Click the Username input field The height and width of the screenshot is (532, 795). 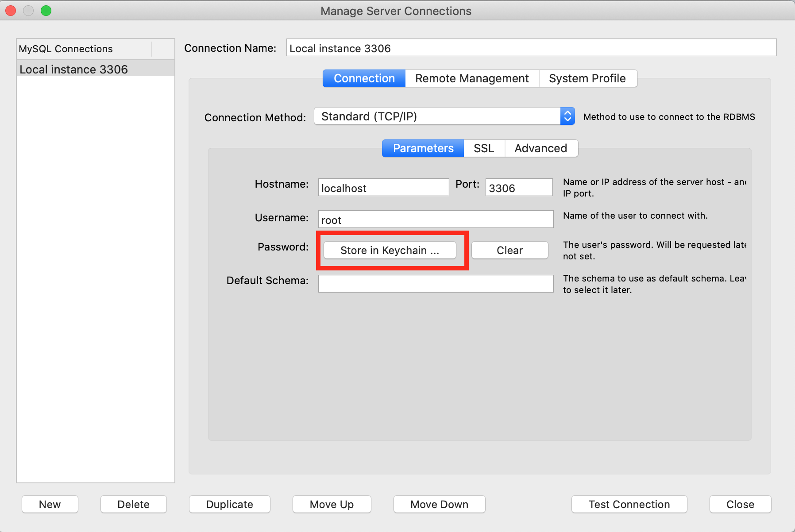[x=436, y=220]
